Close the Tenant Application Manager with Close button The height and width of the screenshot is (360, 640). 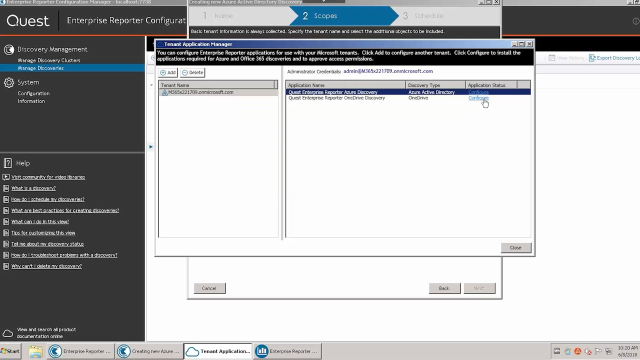(516, 248)
